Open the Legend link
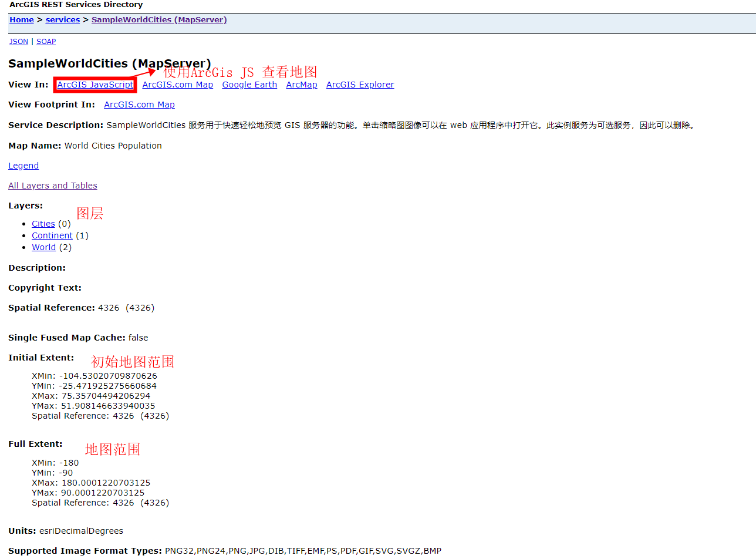 coord(23,166)
